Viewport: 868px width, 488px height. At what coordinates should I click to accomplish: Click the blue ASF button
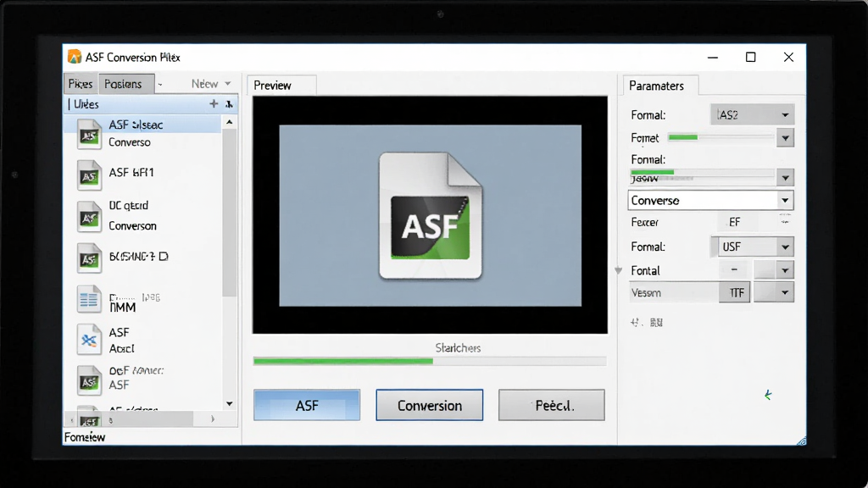pos(307,405)
